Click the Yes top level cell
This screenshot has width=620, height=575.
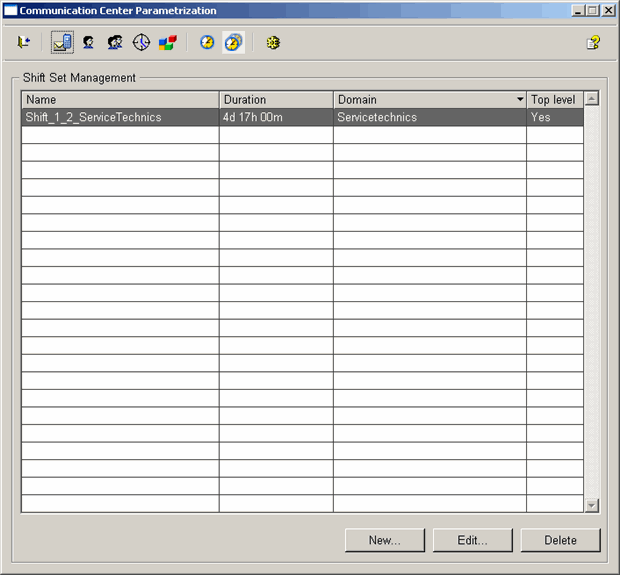tap(555, 117)
